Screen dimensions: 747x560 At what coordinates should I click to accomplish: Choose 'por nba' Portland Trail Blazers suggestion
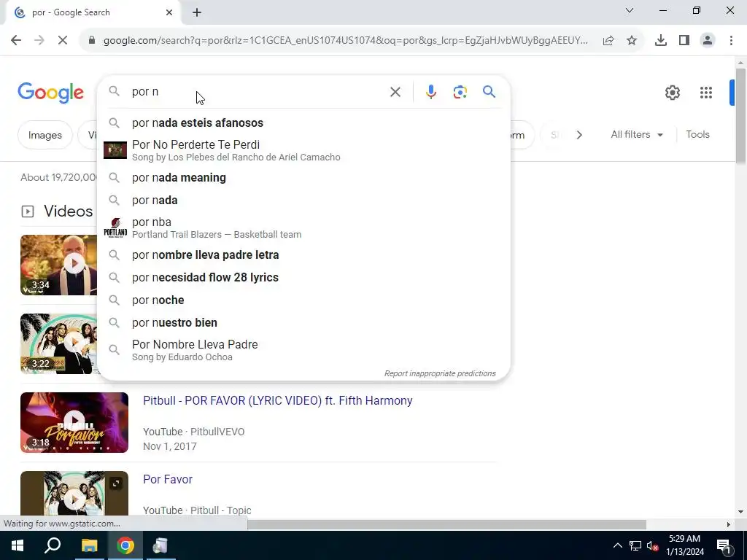[303, 227]
